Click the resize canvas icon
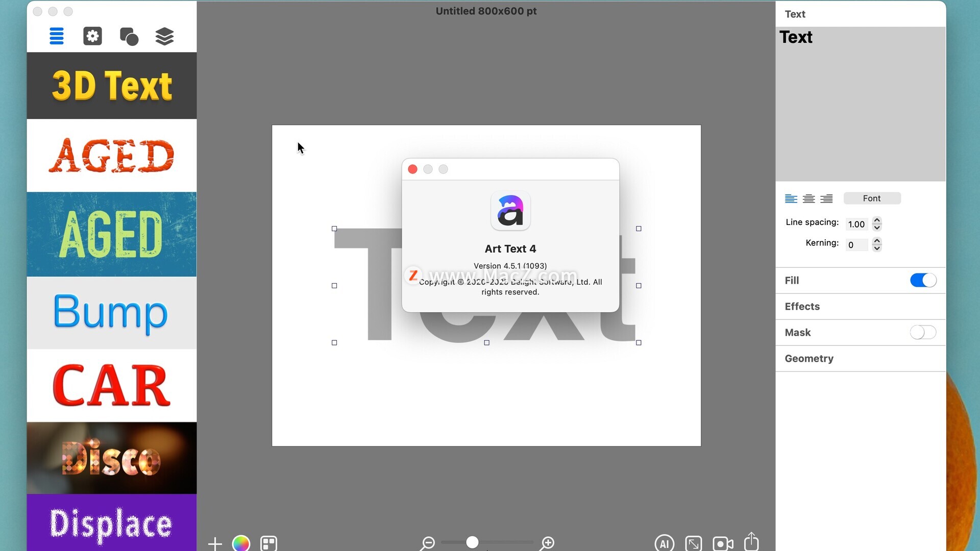The image size is (980, 551). [694, 543]
